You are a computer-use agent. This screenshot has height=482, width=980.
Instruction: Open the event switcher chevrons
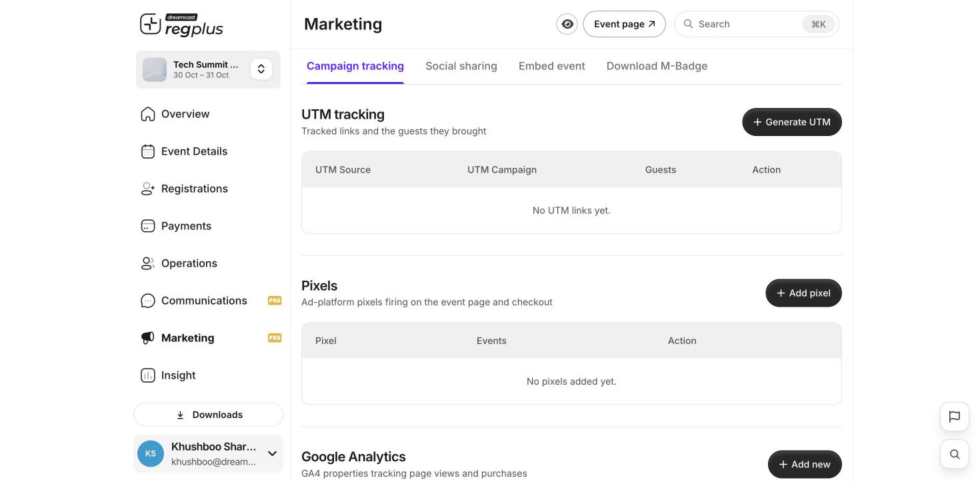(x=261, y=69)
